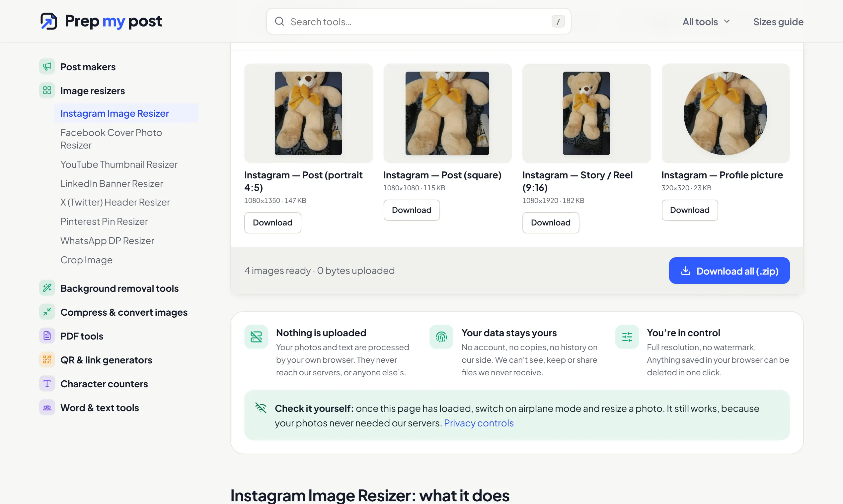Click the Word & text tools icon

(47, 407)
